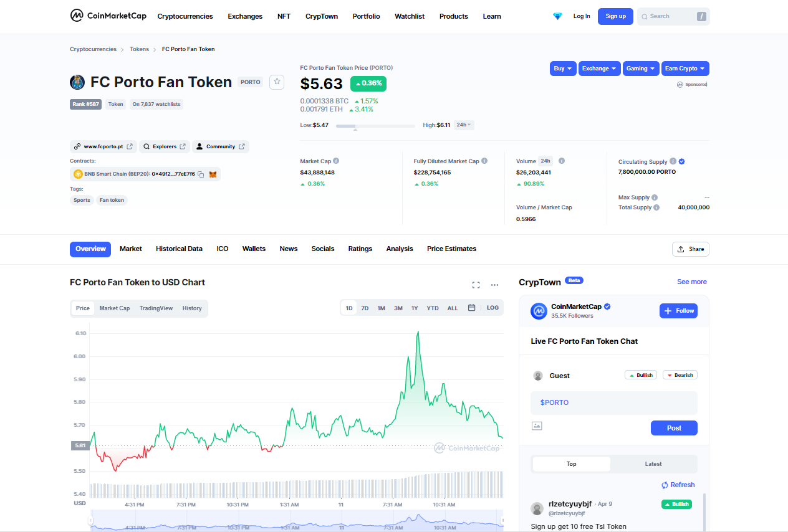Viewport: 788px width, 532px height.
Task: Click left handle of chart range navigator
Action: (91, 521)
